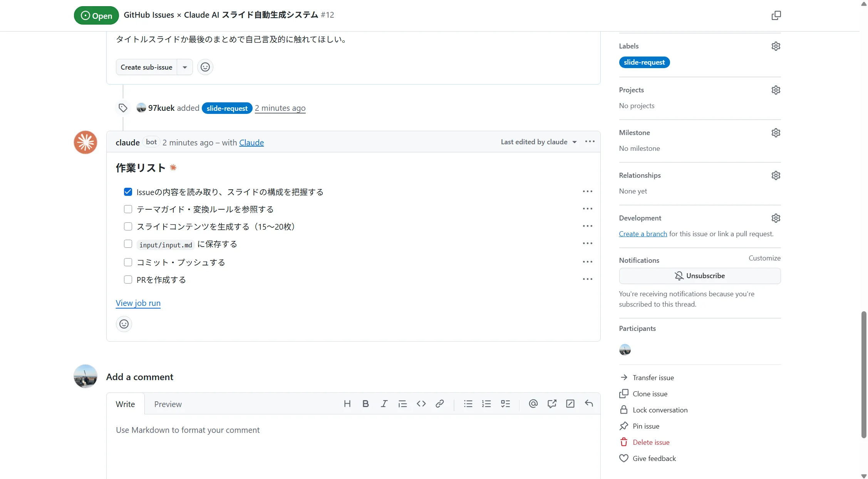Mention a user with the @ icon
This screenshot has height=479, width=868.
tap(533, 404)
